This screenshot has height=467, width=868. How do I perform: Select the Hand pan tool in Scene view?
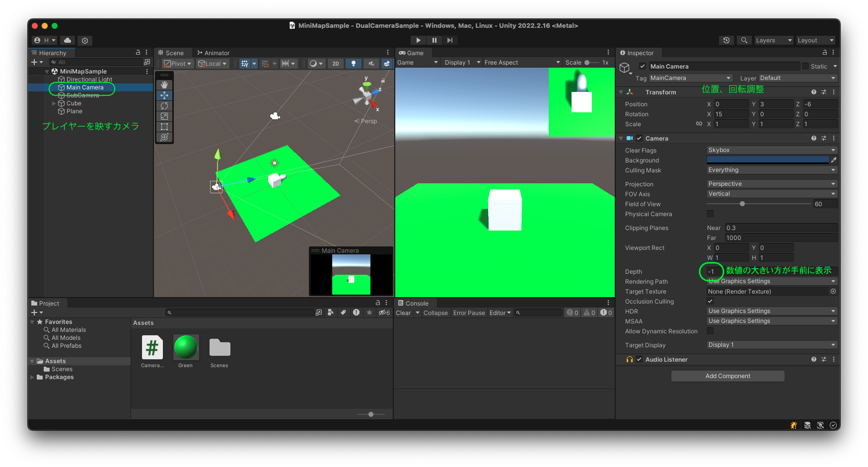164,84
